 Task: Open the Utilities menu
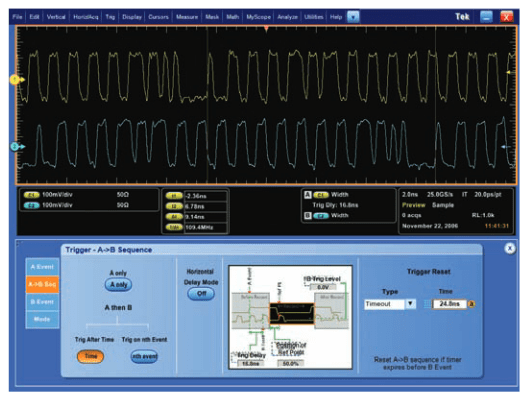click(314, 17)
